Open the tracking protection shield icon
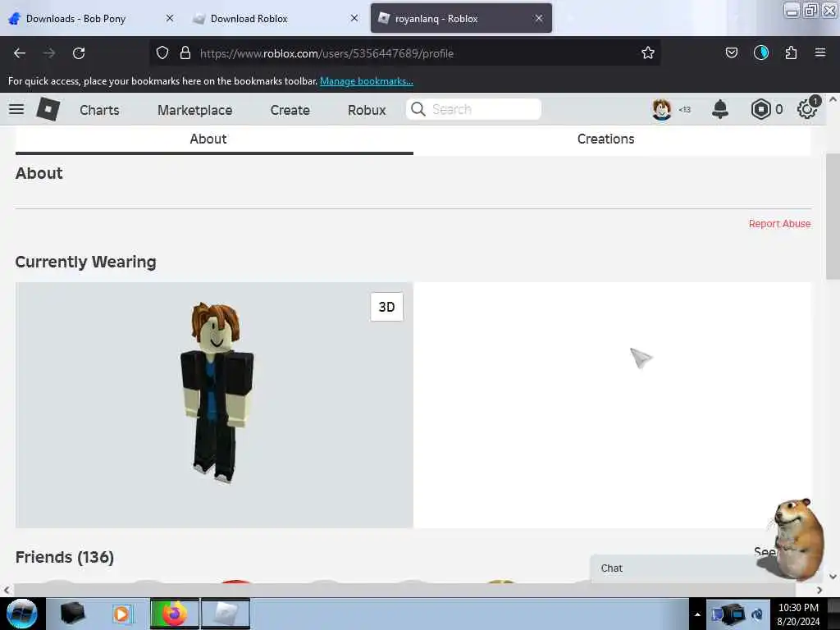The image size is (840, 630). pos(162,52)
